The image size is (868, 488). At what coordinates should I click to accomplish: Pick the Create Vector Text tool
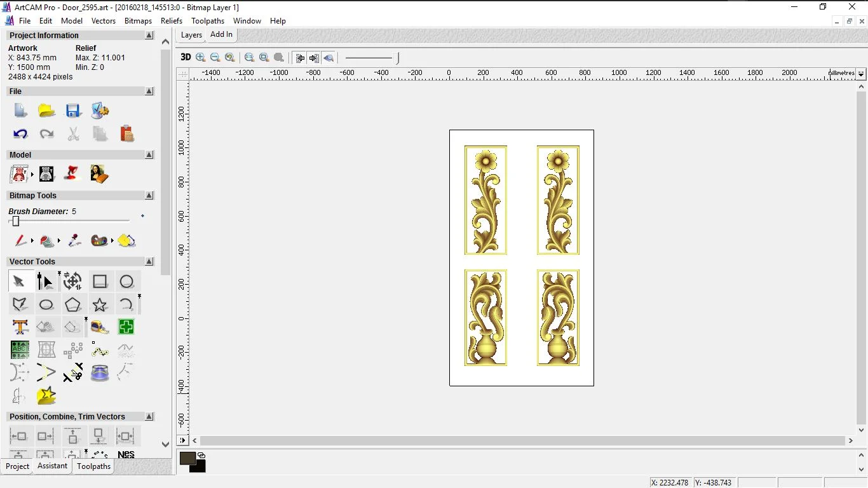coord(20,327)
